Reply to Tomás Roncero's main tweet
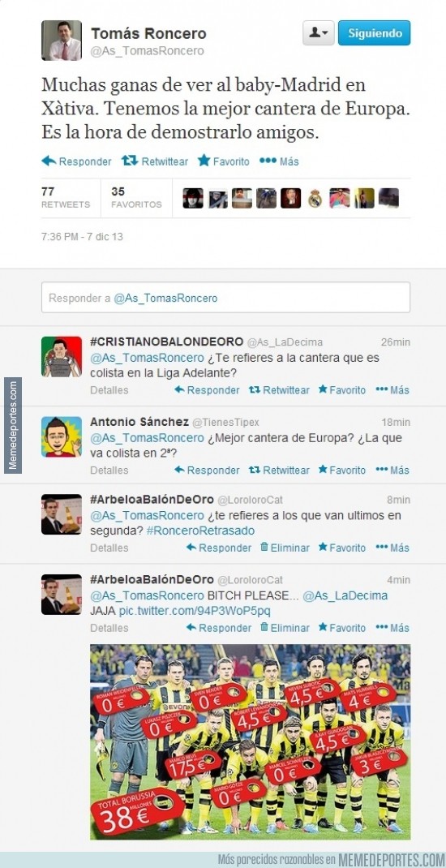This screenshot has height=868, width=446. (x=76, y=161)
